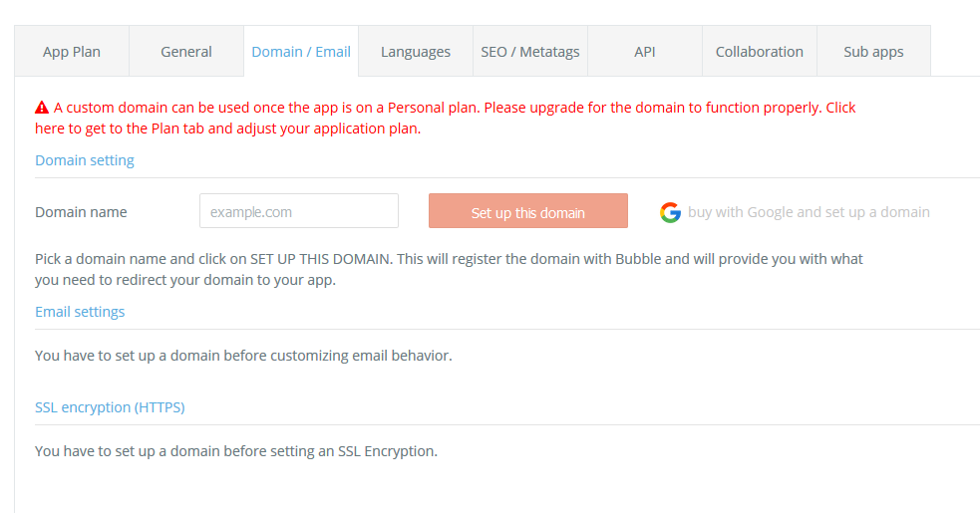Switch to the General tab
980x513 pixels.
[x=186, y=51]
